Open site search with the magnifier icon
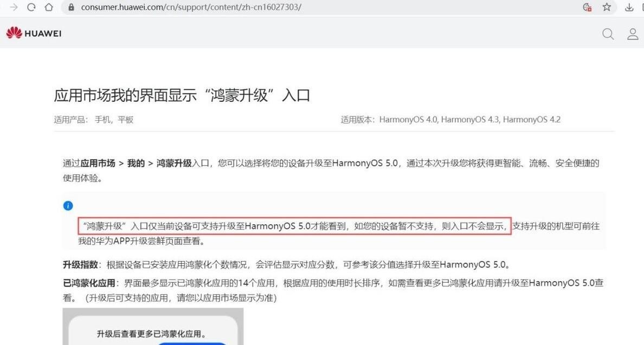 click(x=608, y=34)
